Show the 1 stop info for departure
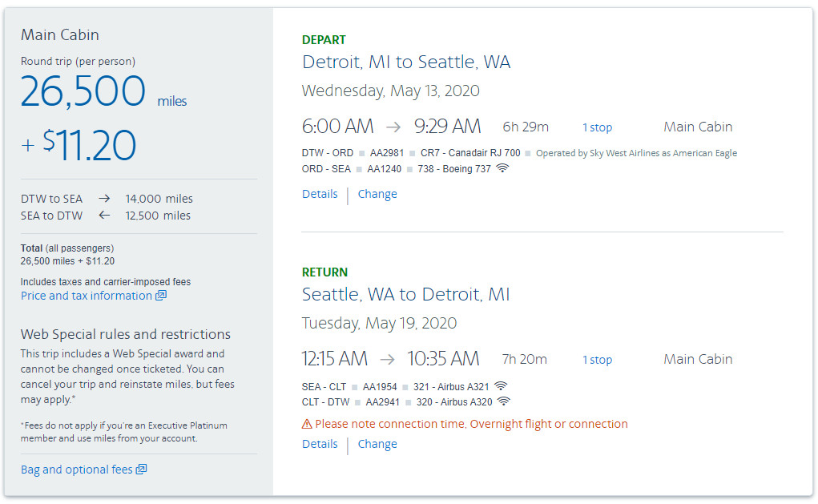This screenshot has height=504, width=818. click(597, 127)
